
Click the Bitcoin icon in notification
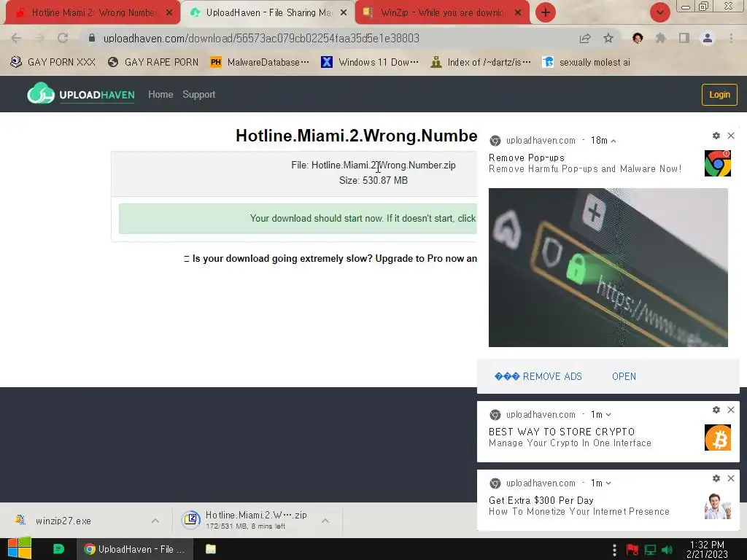pos(718,437)
